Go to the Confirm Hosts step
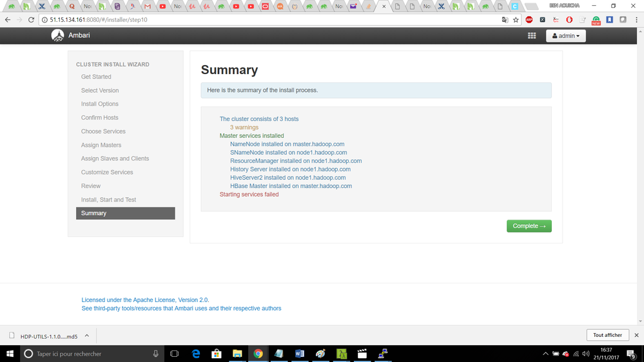The height and width of the screenshot is (362, 644). (100, 117)
